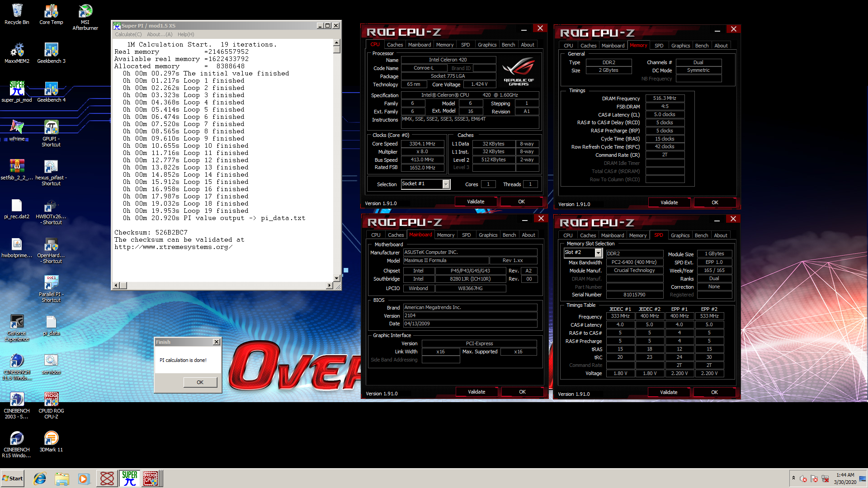Image resolution: width=868 pixels, height=488 pixels.
Task: Select setfsb desktop icon
Action: pyautogui.click(x=17, y=169)
